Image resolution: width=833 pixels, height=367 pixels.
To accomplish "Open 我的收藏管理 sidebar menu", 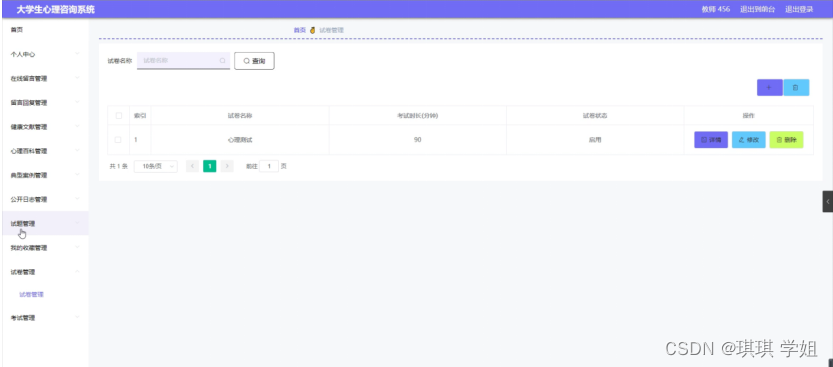I will [46, 247].
